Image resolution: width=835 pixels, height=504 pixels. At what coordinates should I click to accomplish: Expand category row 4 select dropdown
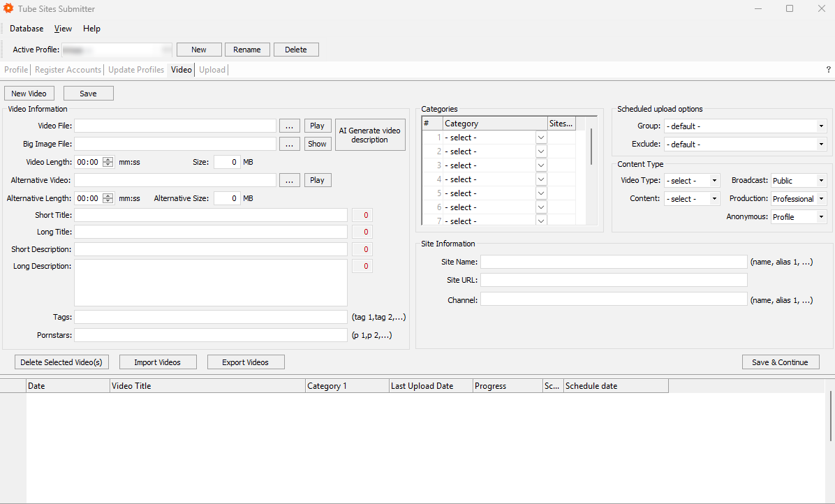click(541, 179)
